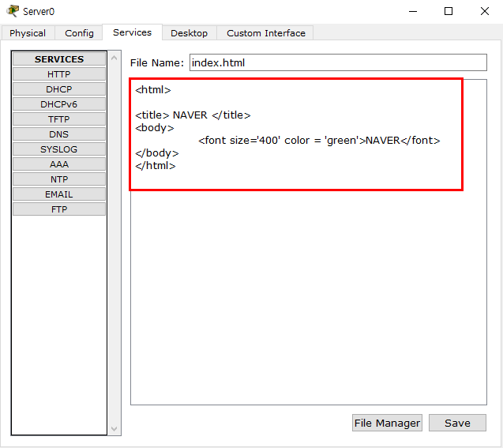This screenshot has height=448, width=503.
Task: Select the SYSLOG service
Action: tap(59, 149)
